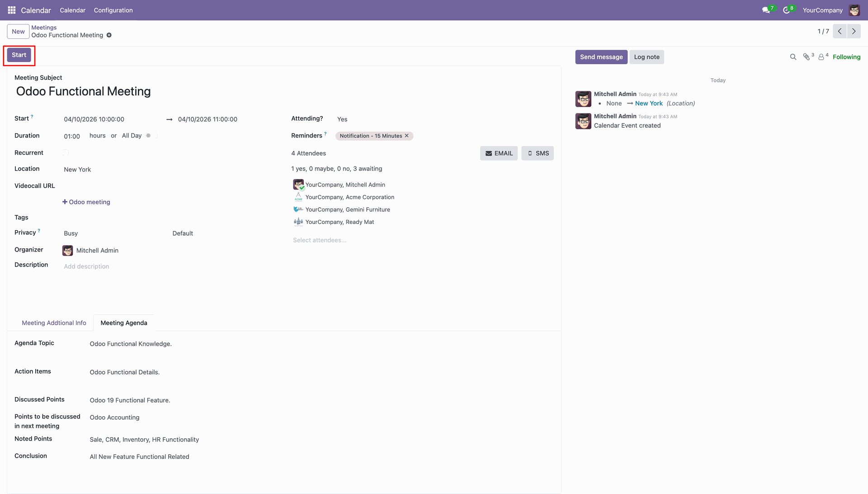This screenshot has height=494, width=868.
Task: Switch to Meeting Addtional Info tab
Action: [x=54, y=323]
